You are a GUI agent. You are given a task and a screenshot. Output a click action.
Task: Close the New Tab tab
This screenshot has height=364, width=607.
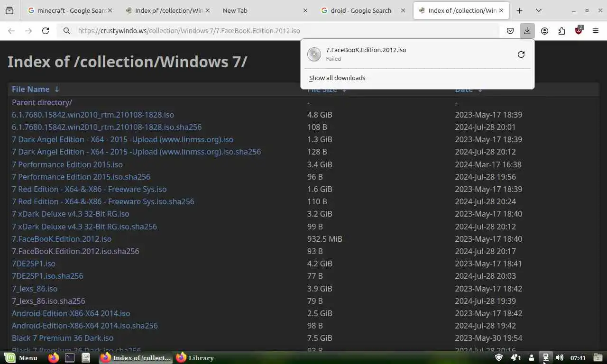305,10
